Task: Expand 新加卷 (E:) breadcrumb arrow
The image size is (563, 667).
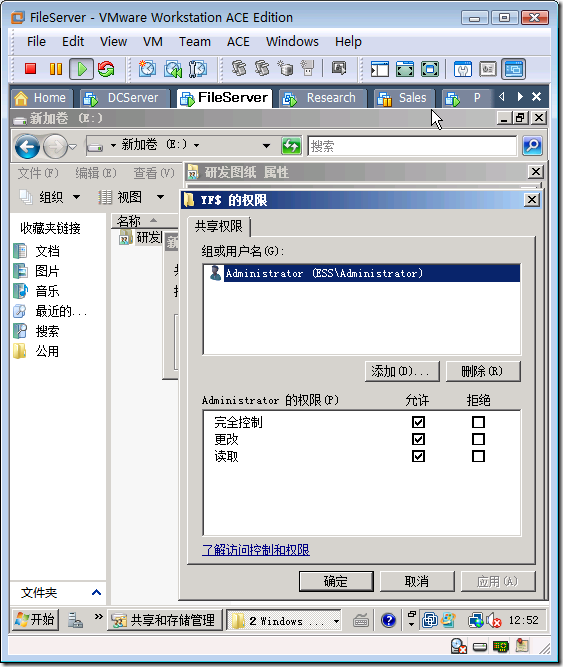Action: click(x=196, y=145)
